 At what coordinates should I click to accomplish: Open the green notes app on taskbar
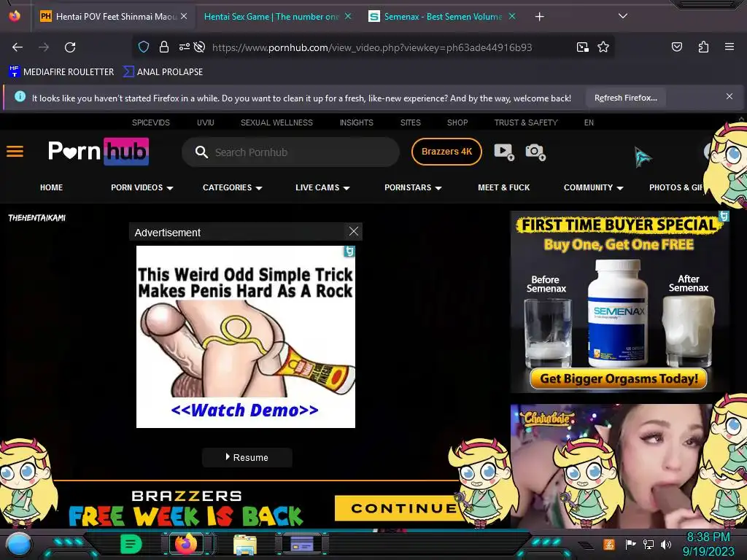pyautogui.click(x=131, y=544)
